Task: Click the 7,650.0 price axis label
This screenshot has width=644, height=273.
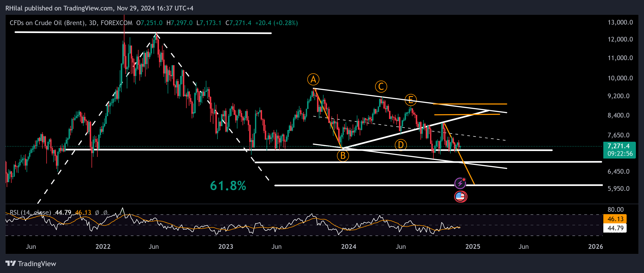Action: [619, 135]
